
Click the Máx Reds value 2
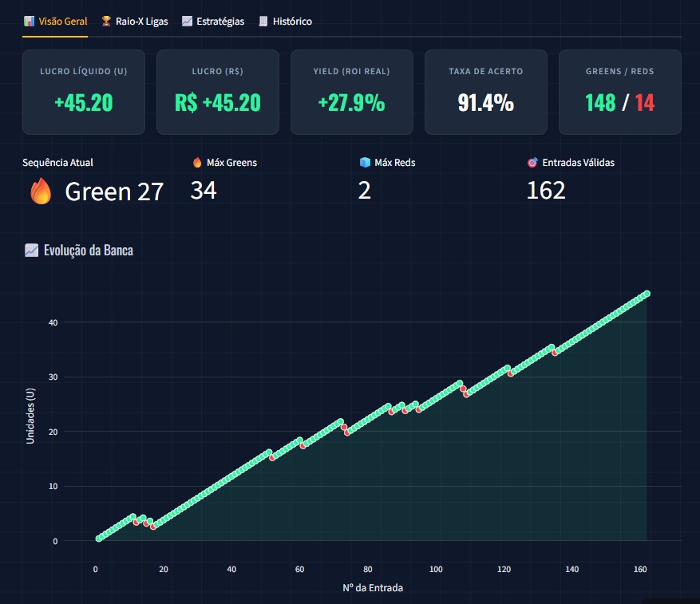(x=364, y=191)
